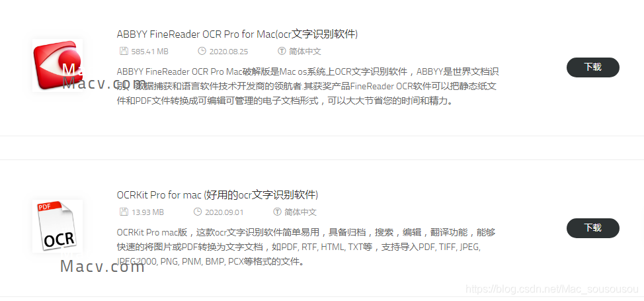The height and width of the screenshot is (301, 644).
Task: Click the 2020.09.01 date text
Action: (224, 212)
